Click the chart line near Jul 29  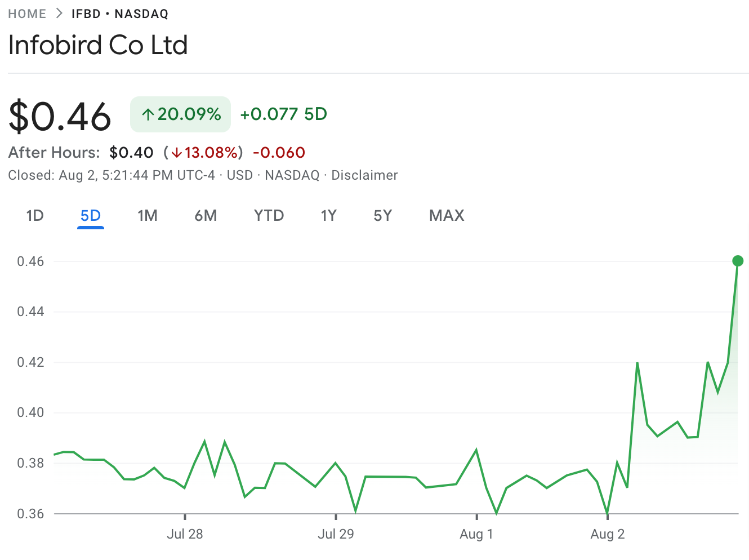click(336, 463)
